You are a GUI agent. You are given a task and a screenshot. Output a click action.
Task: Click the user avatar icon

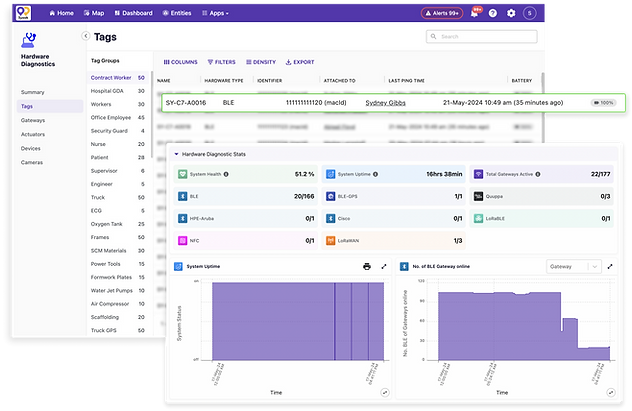[530, 13]
